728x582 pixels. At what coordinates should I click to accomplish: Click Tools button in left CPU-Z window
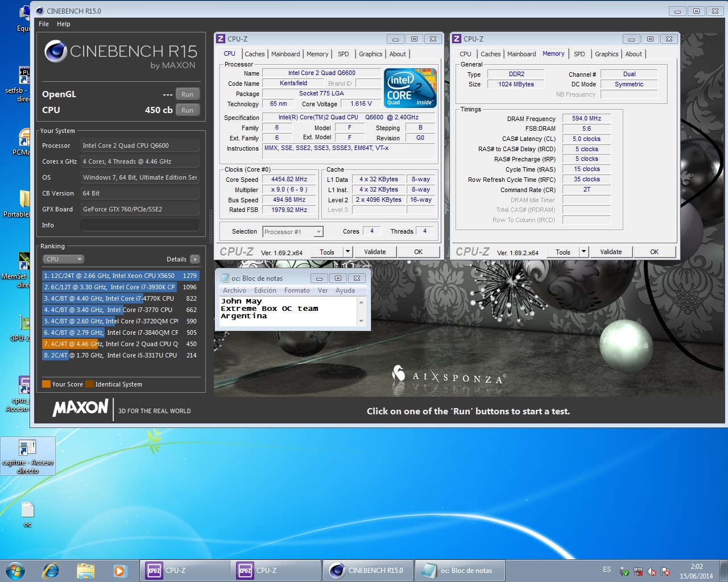pos(327,252)
